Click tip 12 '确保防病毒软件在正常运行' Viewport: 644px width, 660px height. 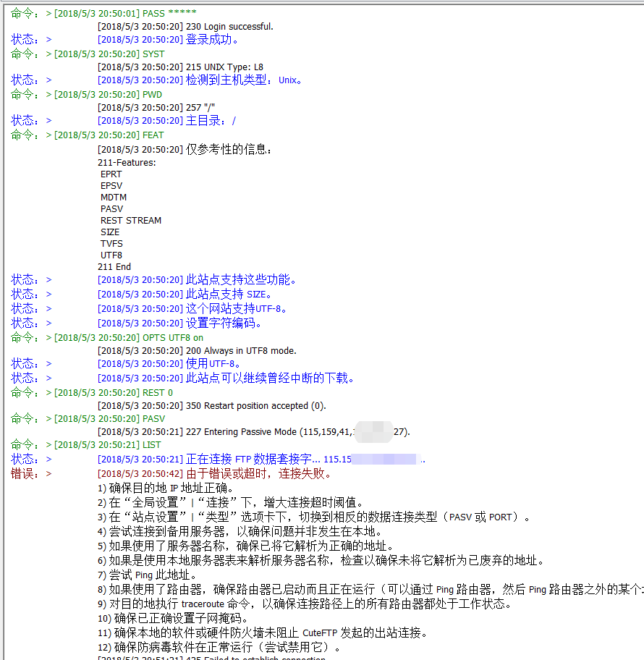coord(219,648)
